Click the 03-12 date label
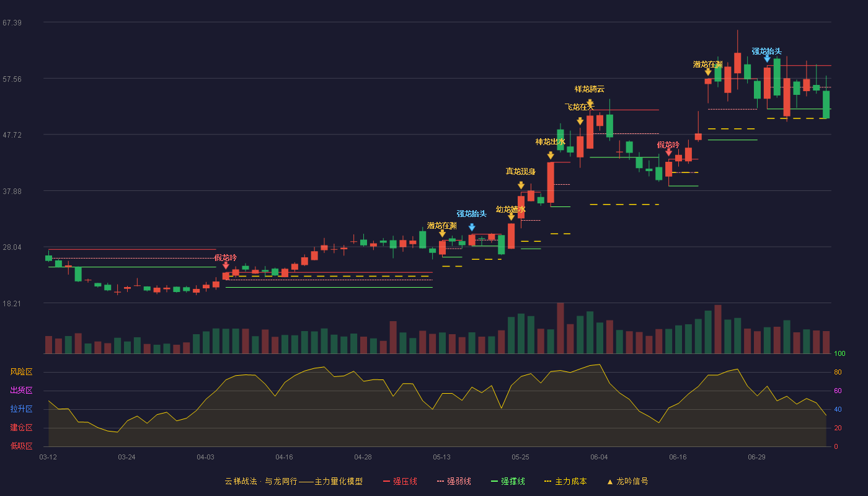The width and height of the screenshot is (868, 496). click(x=48, y=457)
